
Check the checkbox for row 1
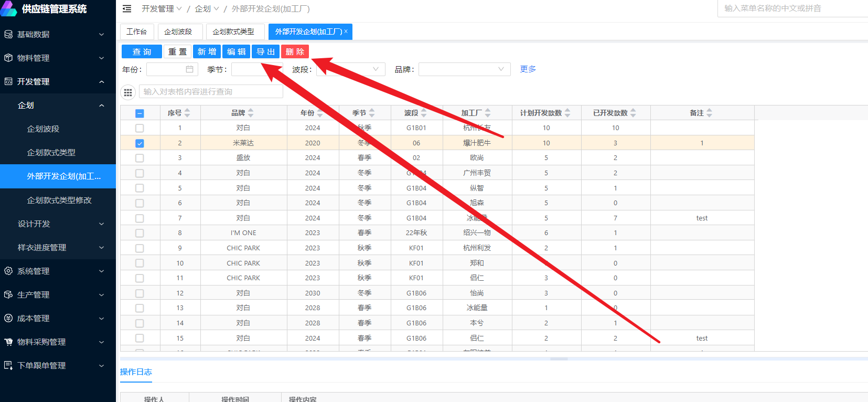[140, 128]
